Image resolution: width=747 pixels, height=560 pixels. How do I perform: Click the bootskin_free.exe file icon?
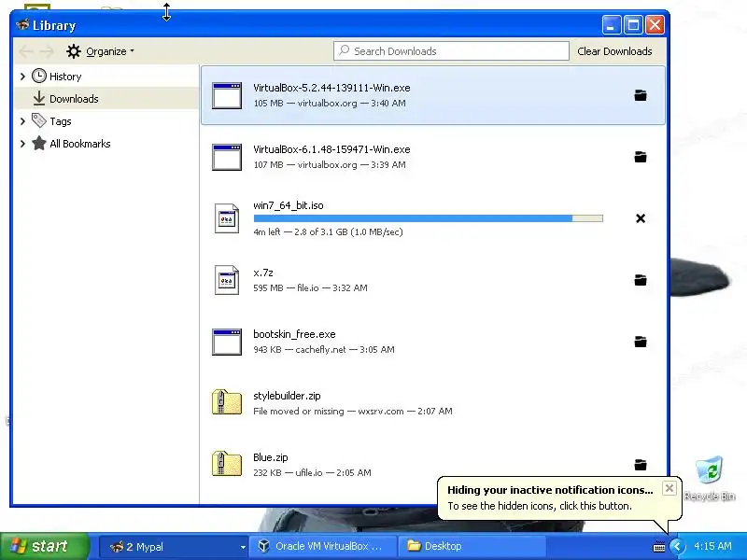pyautogui.click(x=227, y=342)
